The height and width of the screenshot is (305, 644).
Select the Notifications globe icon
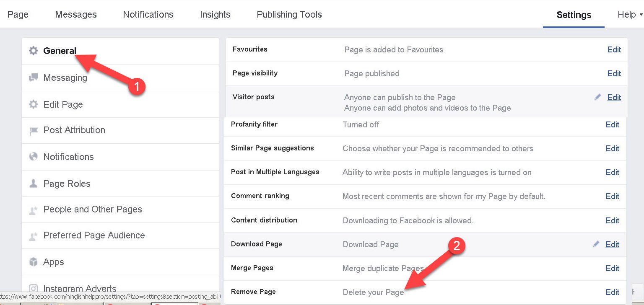[x=33, y=157]
